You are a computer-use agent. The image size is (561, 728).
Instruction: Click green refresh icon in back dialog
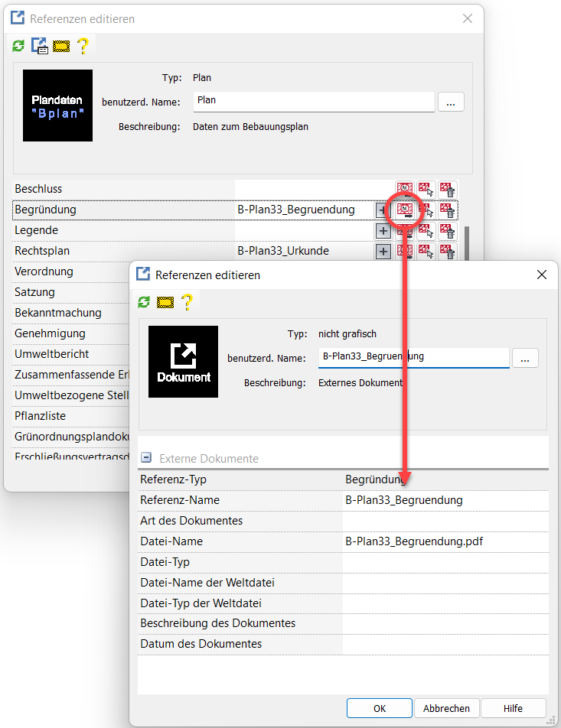tap(18, 47)
